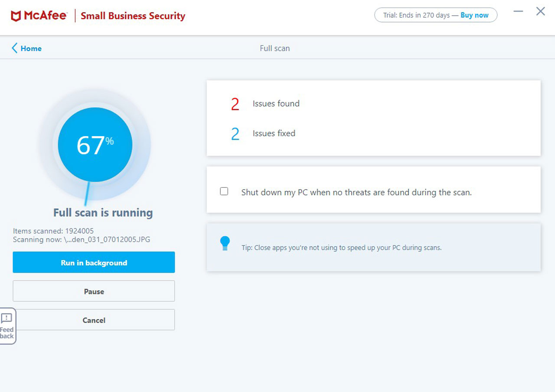This screenshot has width=555, height=392.
Task: Click the Full scan header text
Action: (x=275, y=48)
